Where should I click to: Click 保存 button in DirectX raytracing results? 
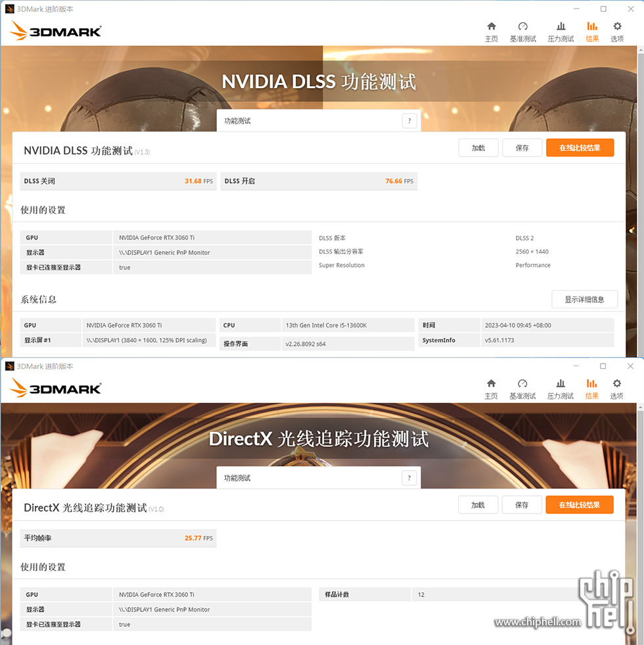tap(522, 505)
